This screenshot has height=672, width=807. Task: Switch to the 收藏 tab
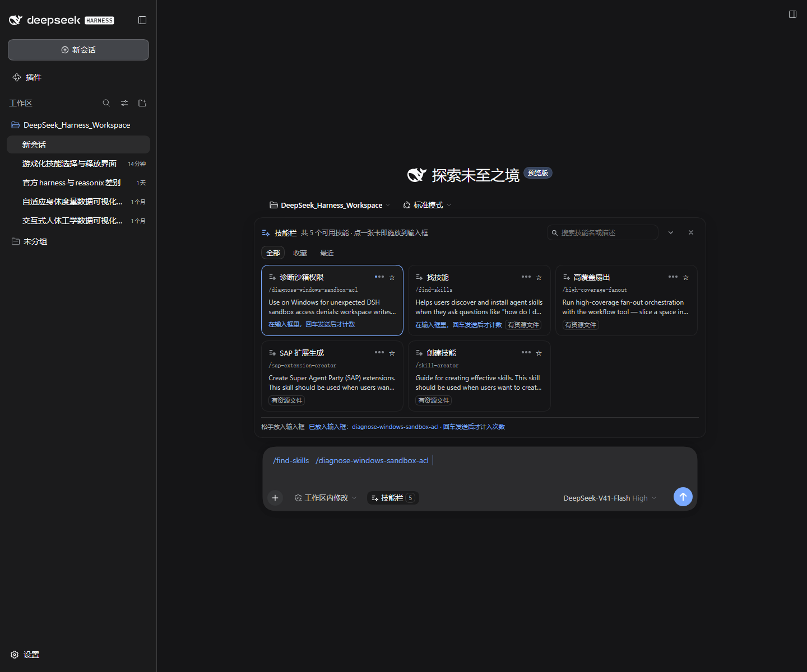(x=300, y=253)
